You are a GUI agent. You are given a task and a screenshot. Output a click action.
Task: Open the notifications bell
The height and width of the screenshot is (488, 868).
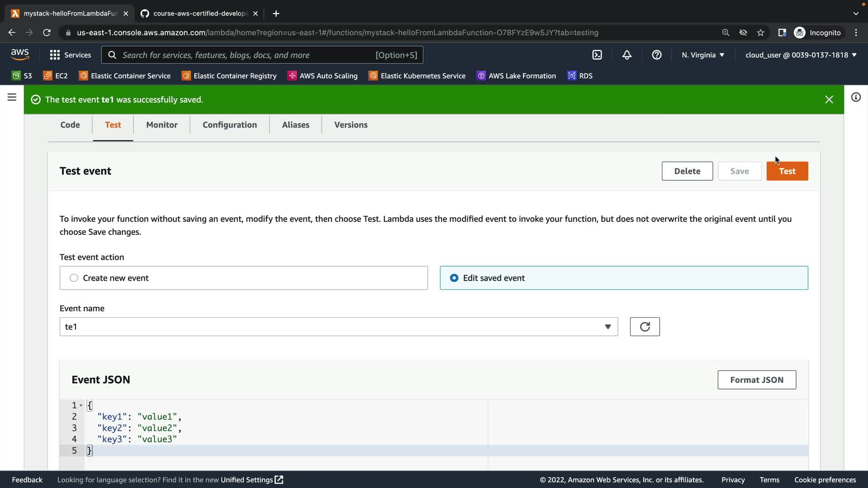point(627,55)
